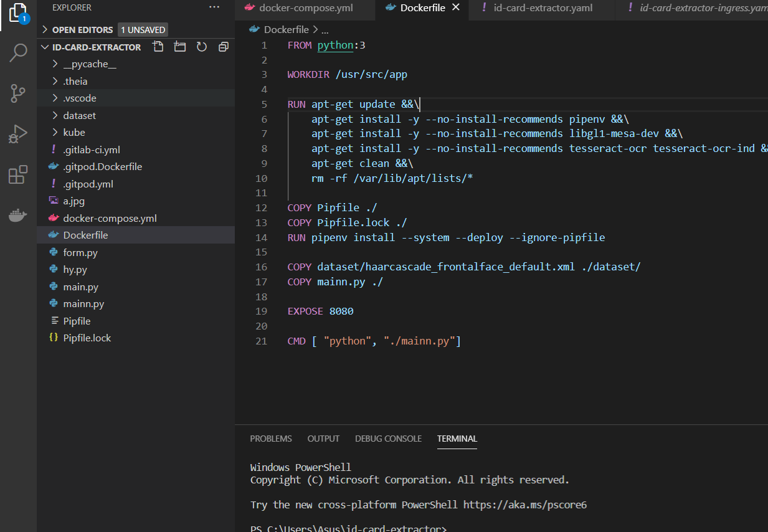Open the Source Control view

(18, 93)
